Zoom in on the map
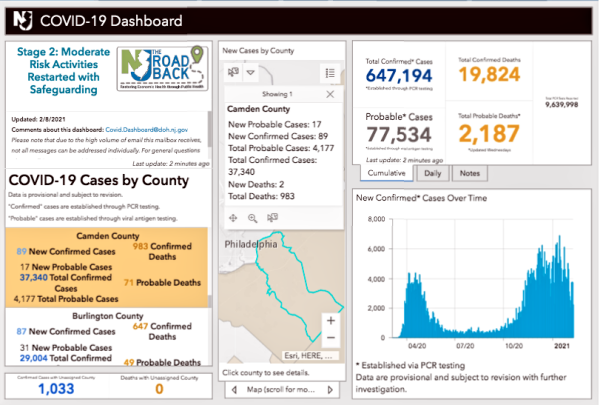Screen dimensions: 600x405 [331, 321]
